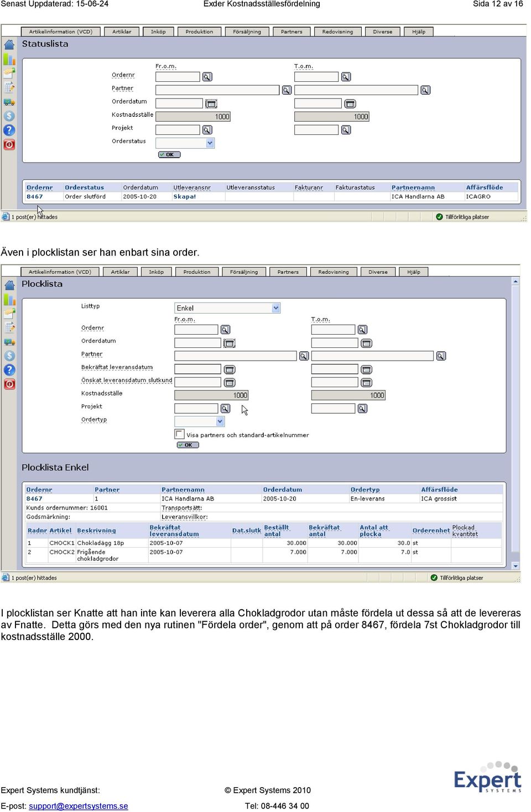This screenshot has width=531, height=812.
Task: Open the Försäljning tab in Statuslista
Action: coord(247,32)
